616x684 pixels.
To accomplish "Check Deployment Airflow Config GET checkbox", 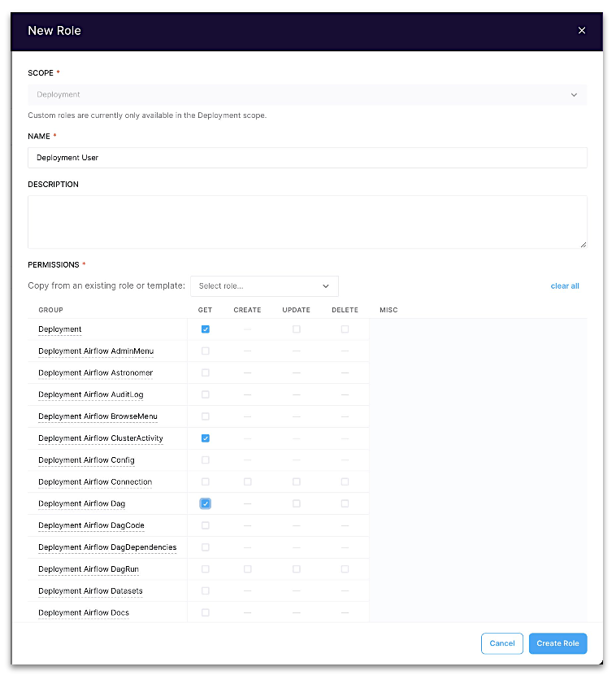I will pos(206,460).
